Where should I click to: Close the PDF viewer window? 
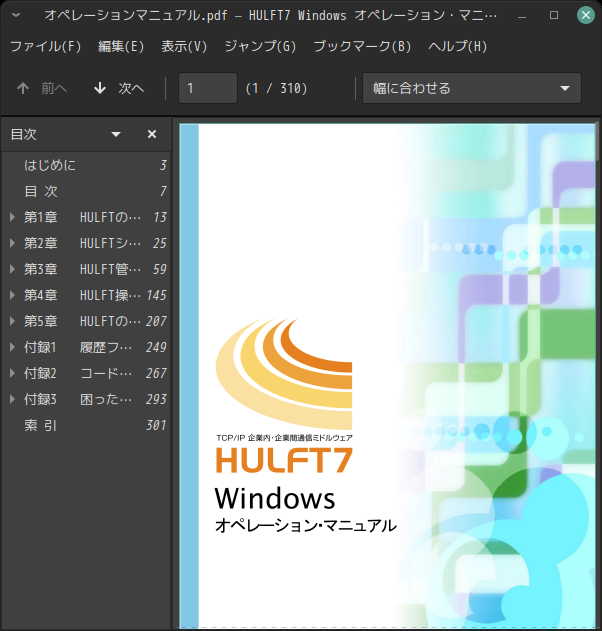(586, 15)
